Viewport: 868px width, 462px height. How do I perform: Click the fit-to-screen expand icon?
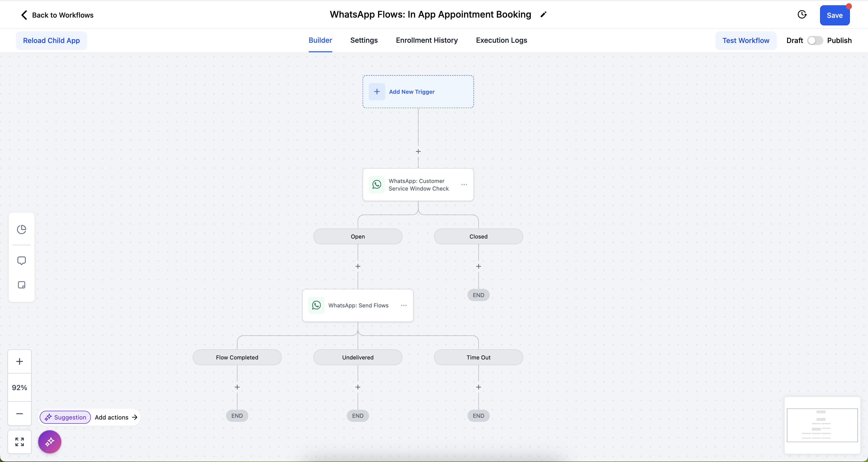coord(20,442)
